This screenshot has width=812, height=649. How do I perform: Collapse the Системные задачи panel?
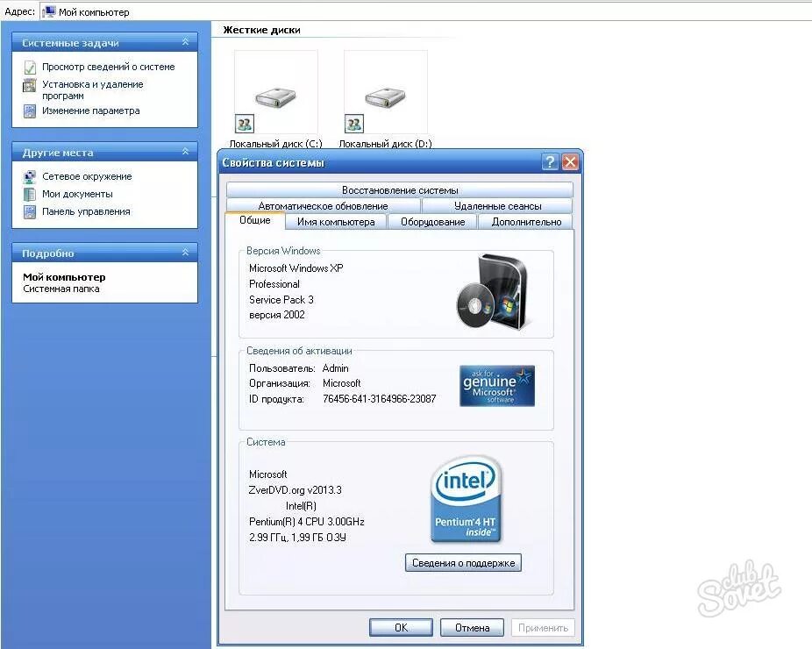(x=185, y=42)
